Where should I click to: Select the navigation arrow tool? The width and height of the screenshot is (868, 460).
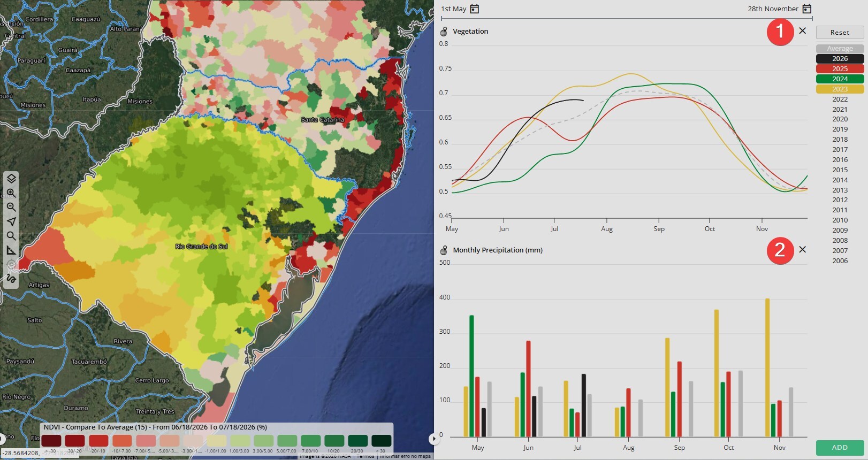(11, 221)
